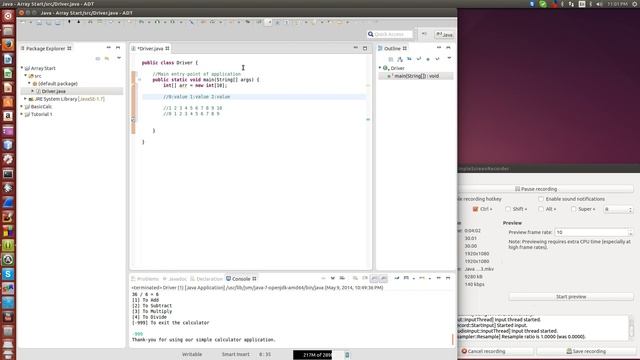Collapse Driver class in Outline
Viewport: 640px width, 360px height.
point(380,68)
